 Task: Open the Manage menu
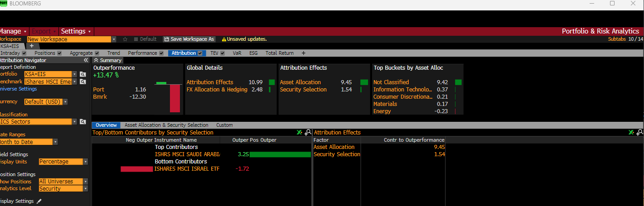[13, 31]
